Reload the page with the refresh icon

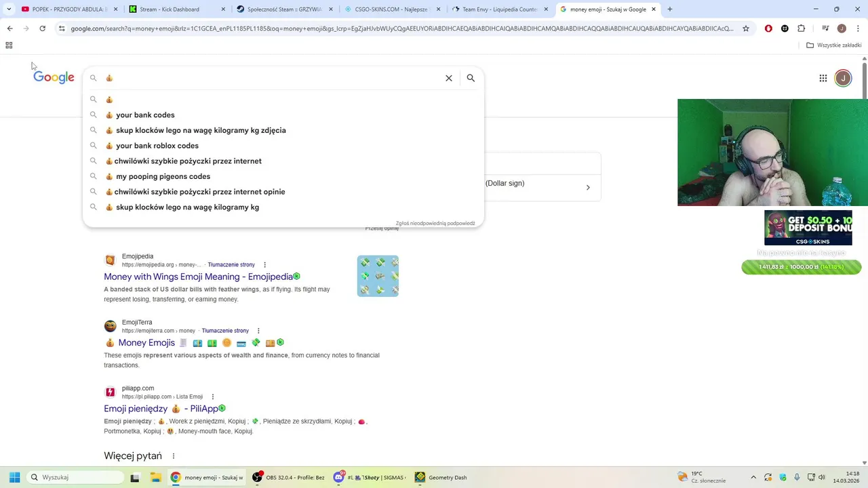tap(42, 28)
